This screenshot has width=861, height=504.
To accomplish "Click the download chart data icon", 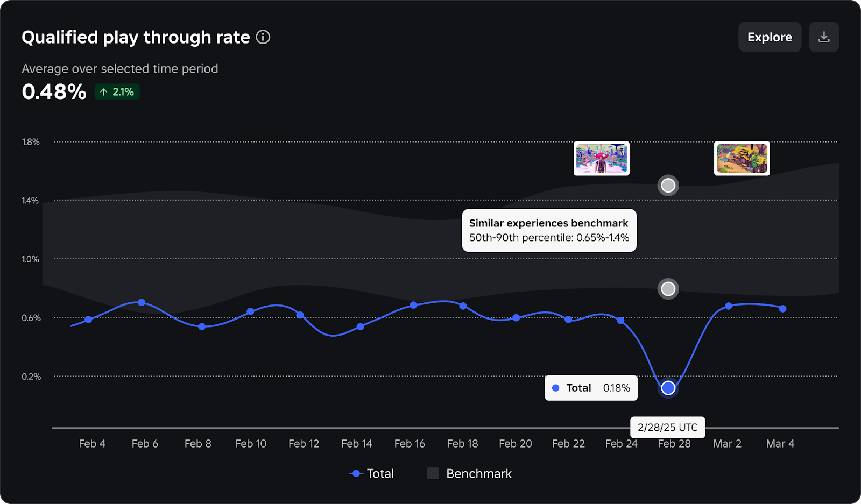I will coord(824,37).
